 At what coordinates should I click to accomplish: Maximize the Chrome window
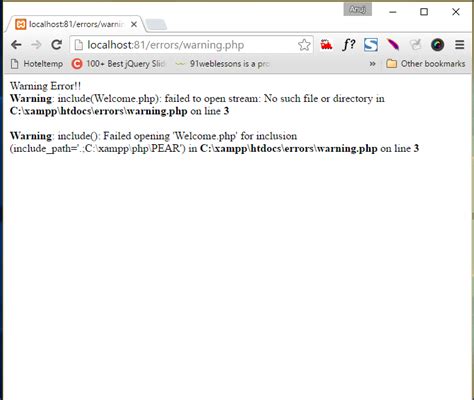(x=424, y=12)
